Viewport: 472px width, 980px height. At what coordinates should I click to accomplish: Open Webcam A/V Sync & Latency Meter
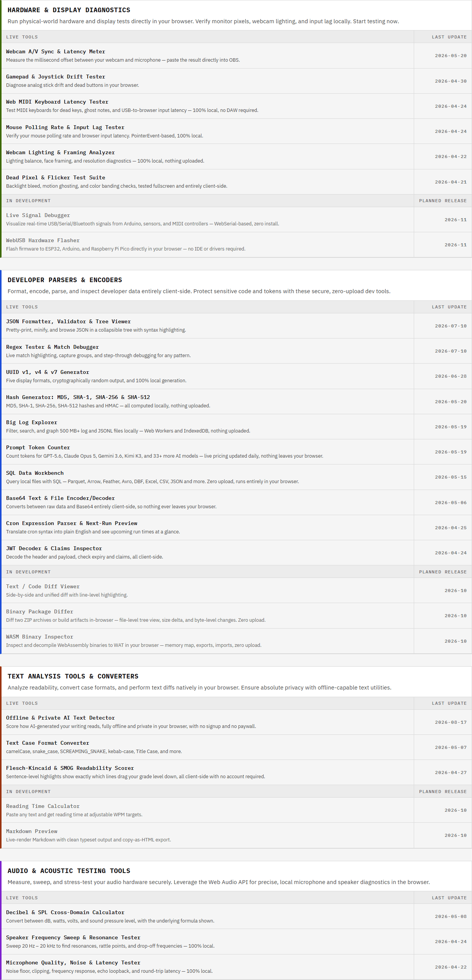pyautogui.click(x=56, y=52)
